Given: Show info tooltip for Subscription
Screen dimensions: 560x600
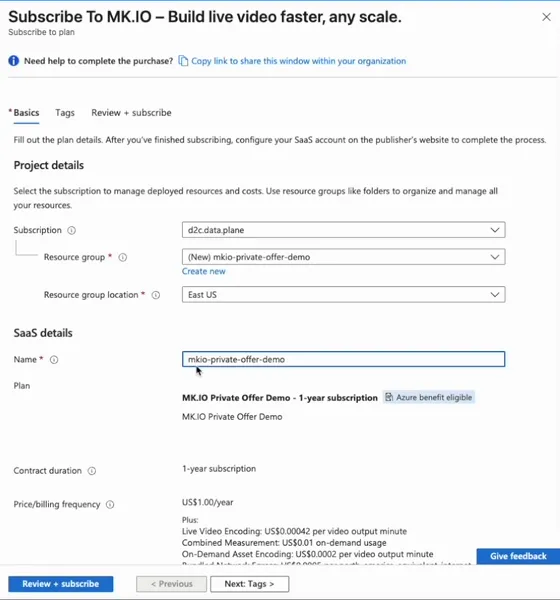Looking at the screenshot, I should (x=72, y=230).
